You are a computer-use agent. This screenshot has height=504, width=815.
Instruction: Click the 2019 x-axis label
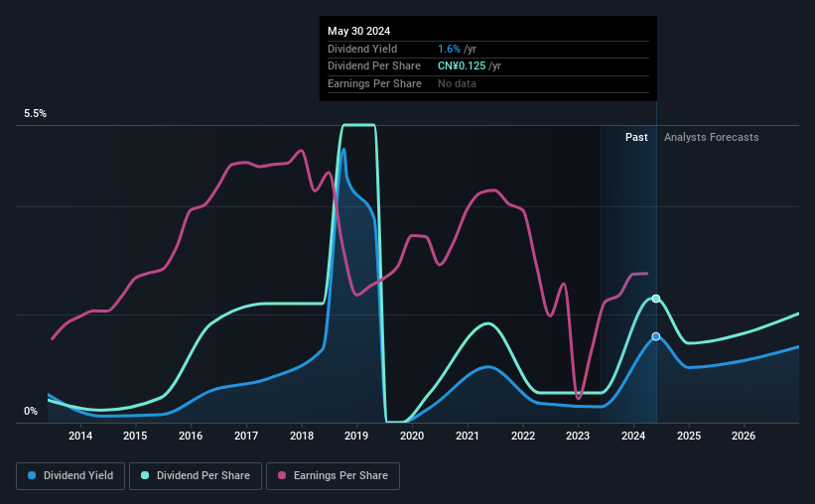tap(356, 436)
